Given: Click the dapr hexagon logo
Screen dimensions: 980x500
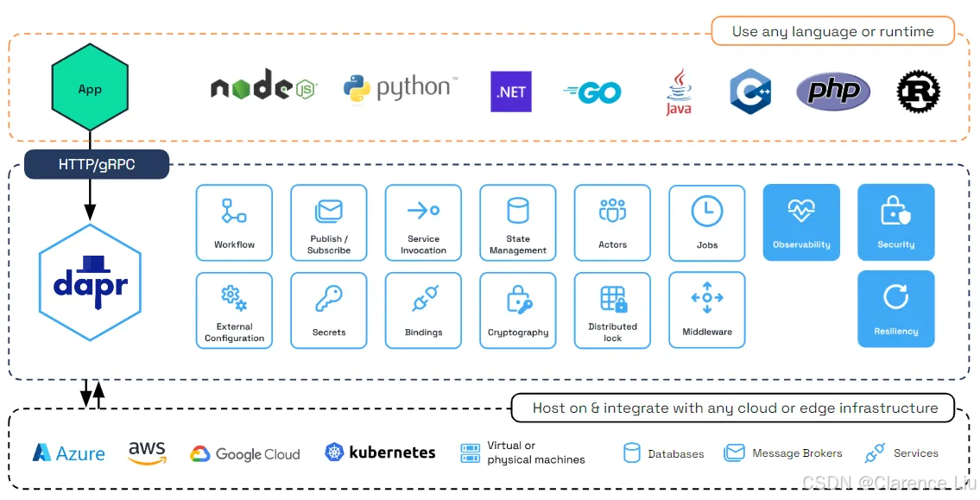Looking at the screenshot, I should coord(90,282).
